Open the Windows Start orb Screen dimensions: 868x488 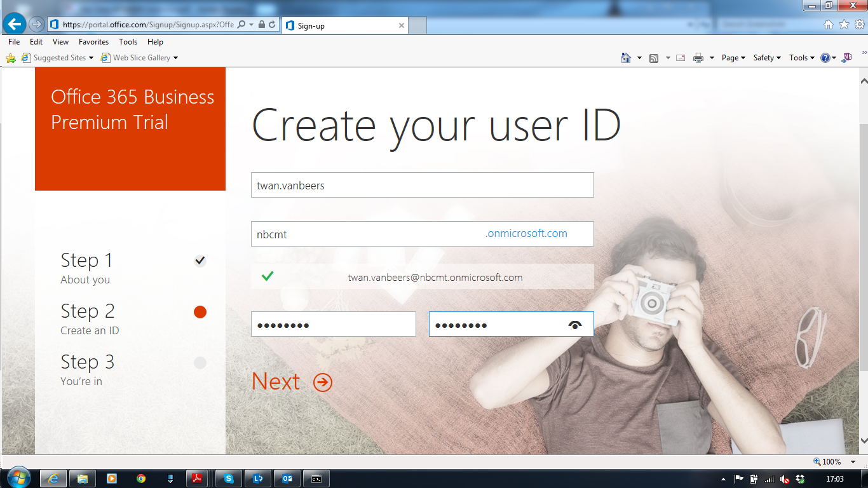tap(18, 478)
